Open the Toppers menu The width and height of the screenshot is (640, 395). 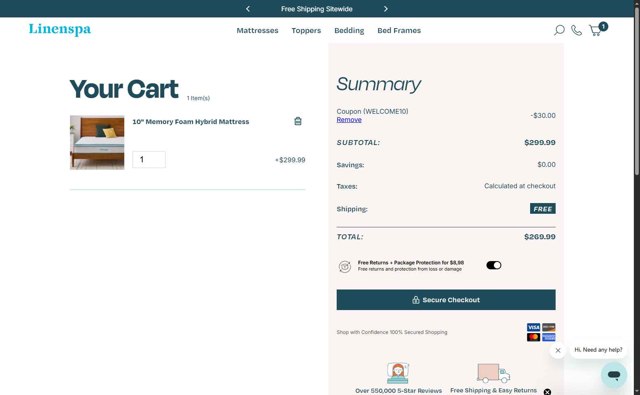[x=306, y=31]
